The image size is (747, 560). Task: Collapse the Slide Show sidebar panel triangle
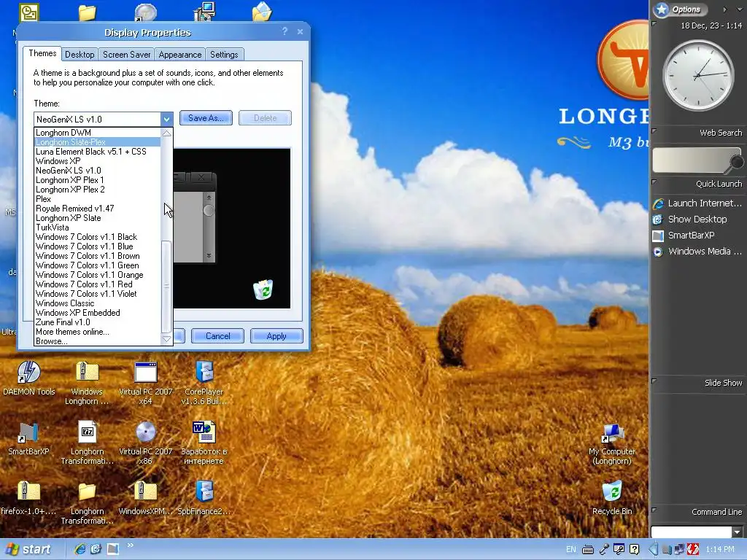[654, 381]
